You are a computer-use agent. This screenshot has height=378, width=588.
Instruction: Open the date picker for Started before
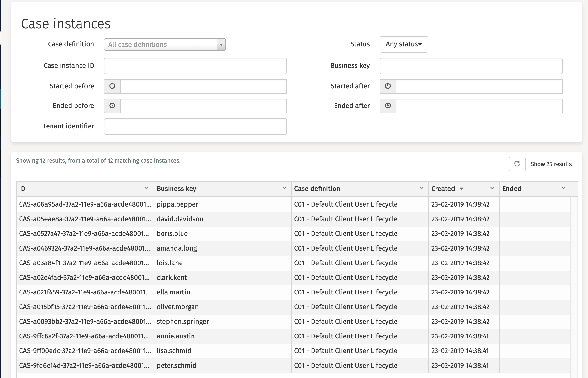(112, 86)
